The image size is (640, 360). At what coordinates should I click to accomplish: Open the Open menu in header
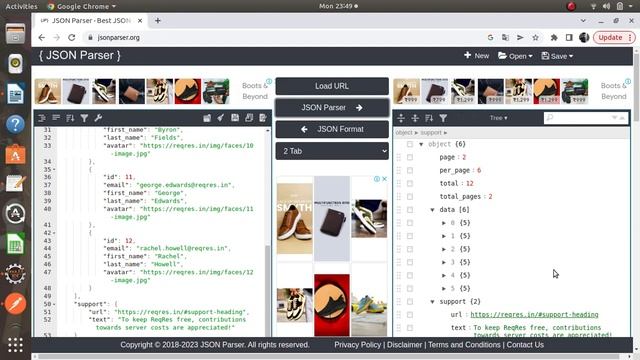(515, 56)
